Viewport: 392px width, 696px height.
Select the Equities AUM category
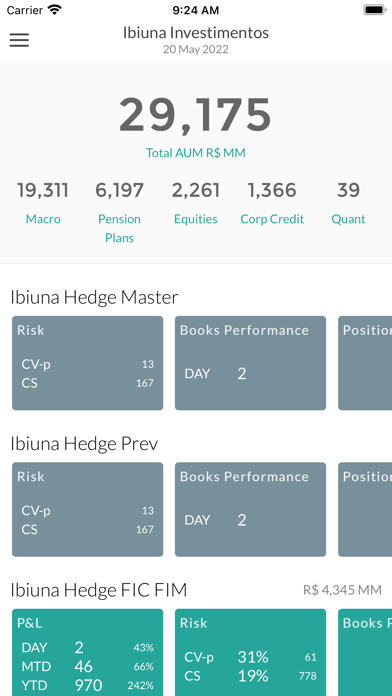click(x=196, y=202)
